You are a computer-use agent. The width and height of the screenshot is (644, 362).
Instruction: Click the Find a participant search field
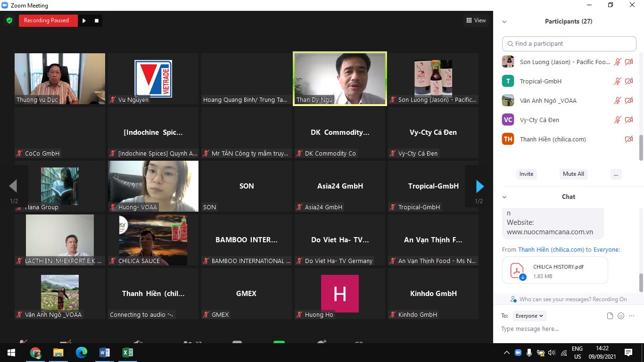pos(569,44)
